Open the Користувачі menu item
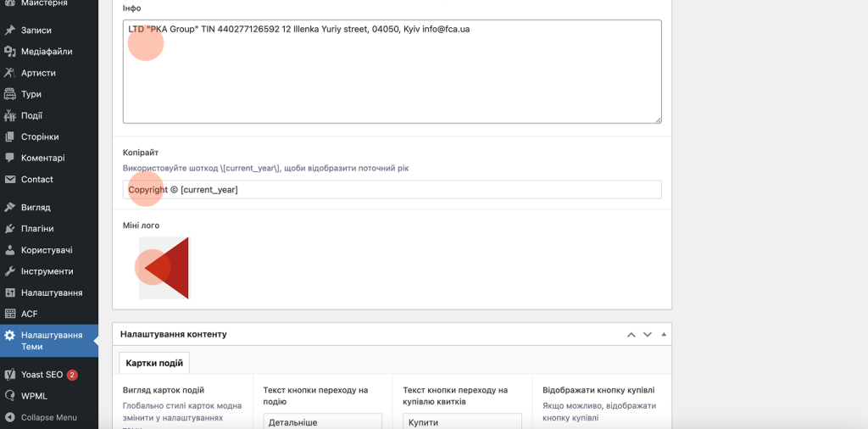 click(x=47, y=250)
